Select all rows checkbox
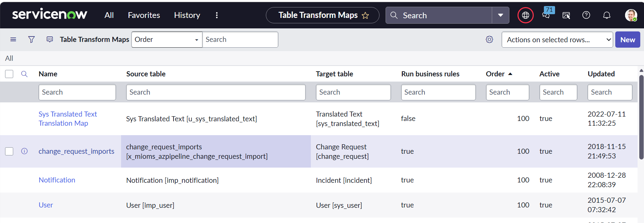The width and height of the screenshot is (644, 223). point(9,74)
